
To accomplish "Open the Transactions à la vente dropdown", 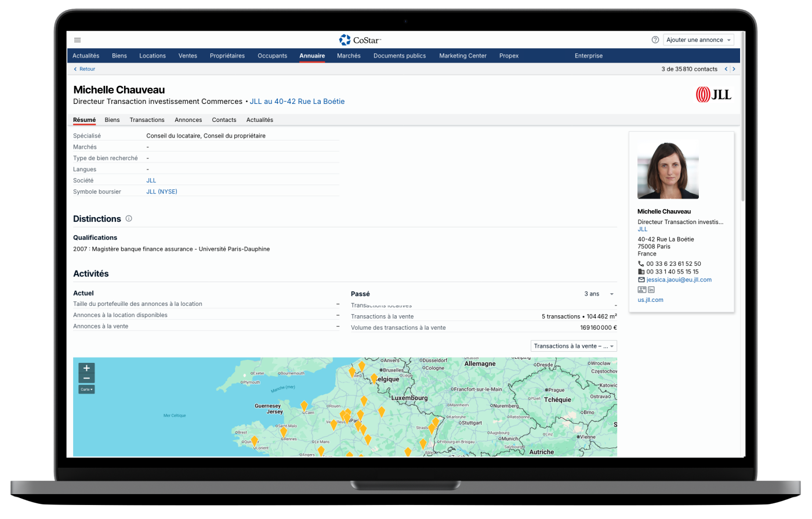I will click(x=574, y=346).
